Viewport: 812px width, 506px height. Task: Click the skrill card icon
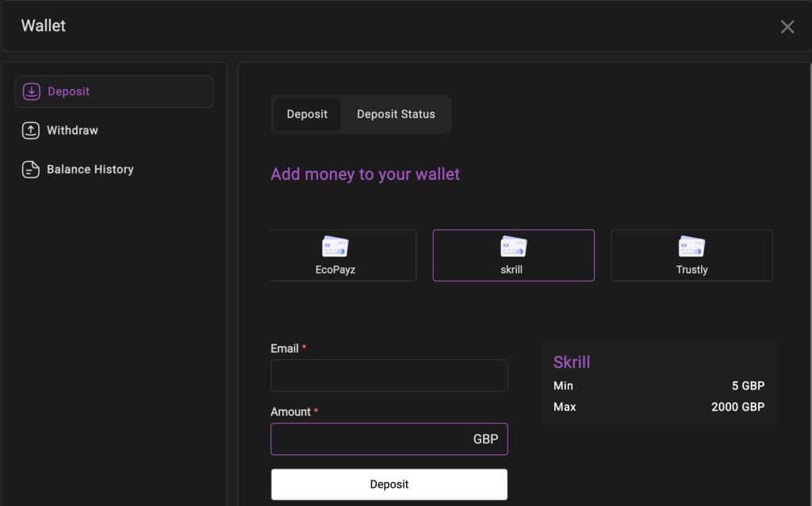click(513, 247)
